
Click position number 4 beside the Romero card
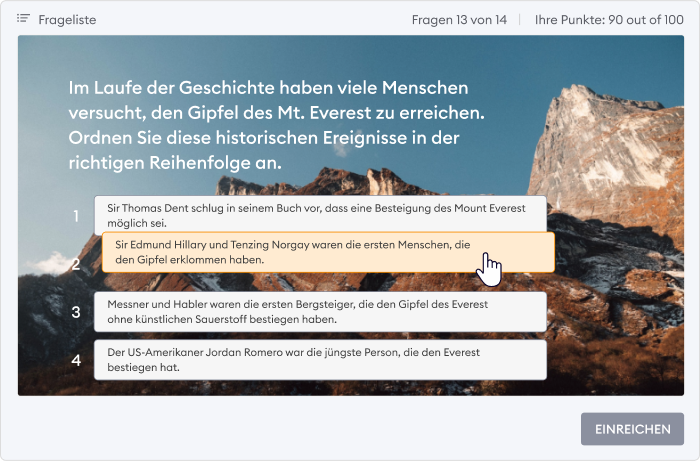tap(76, 360)
